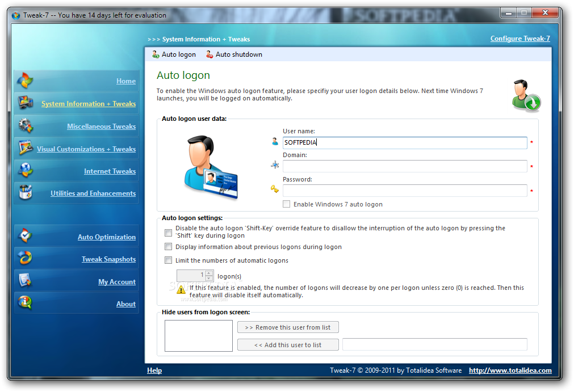Screen dimensions: 574x392
Task: Click Configure Tweak-7 link
Action: click(520, 39)
